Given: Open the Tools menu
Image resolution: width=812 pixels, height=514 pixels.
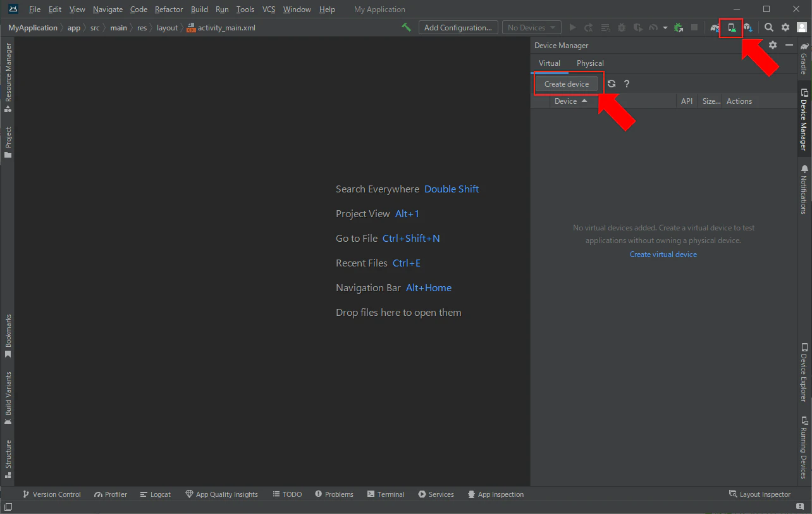Looking at the screenshot, I should (x=245, y=9).
